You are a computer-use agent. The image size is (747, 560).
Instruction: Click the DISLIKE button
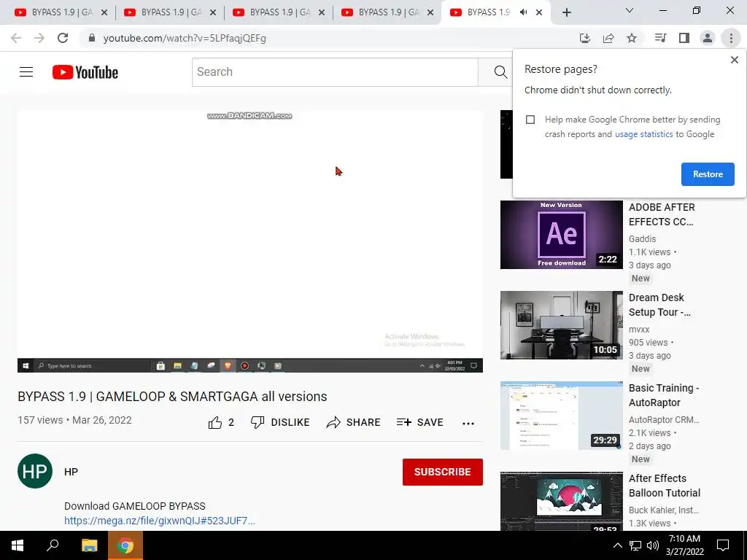click(280, 422)
